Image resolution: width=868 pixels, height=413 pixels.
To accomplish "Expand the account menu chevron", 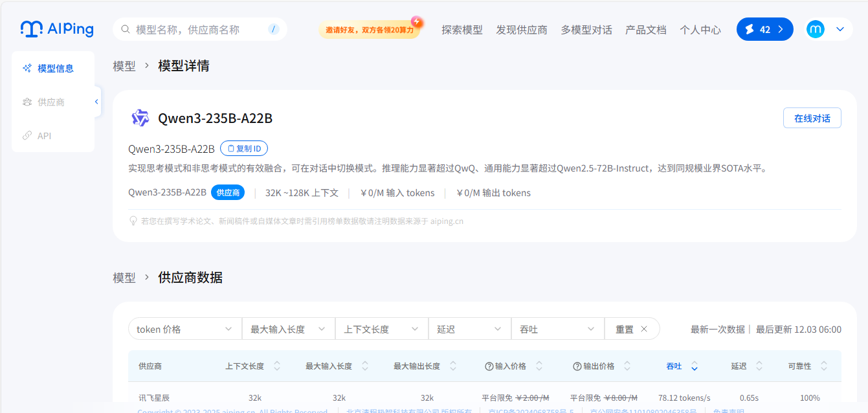I will coord(840,29).
